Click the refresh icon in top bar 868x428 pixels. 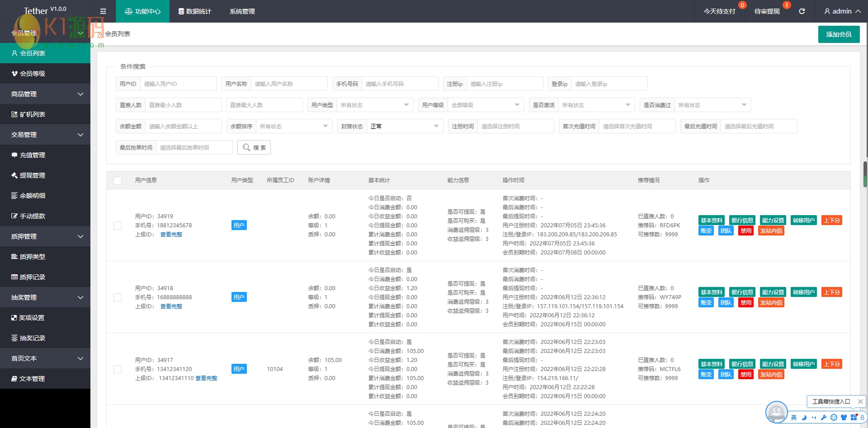click(802, 11)
